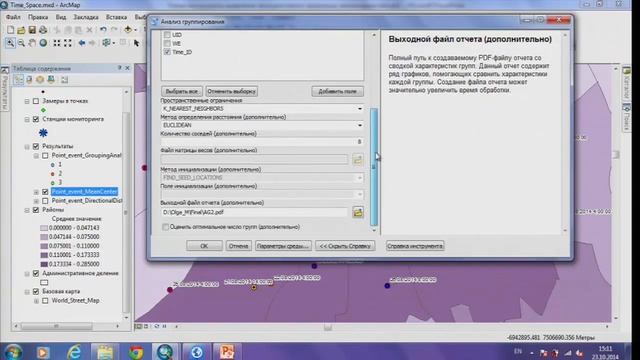This screenshot has height=360, width=640.
Task: Click the 0.173334 - 0.285000 legend swatch
Action: pyautogui.click(x=44, y=264)
